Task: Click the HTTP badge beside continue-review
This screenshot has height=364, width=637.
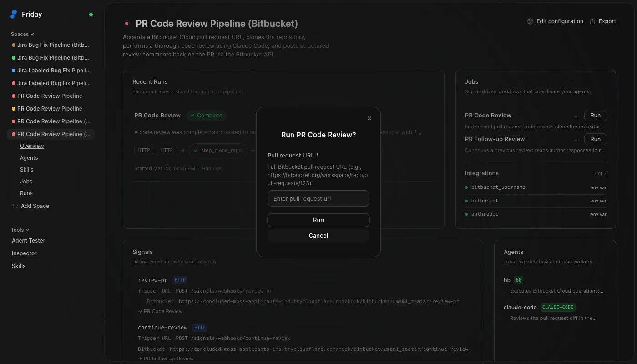Action: pos(200,328)
